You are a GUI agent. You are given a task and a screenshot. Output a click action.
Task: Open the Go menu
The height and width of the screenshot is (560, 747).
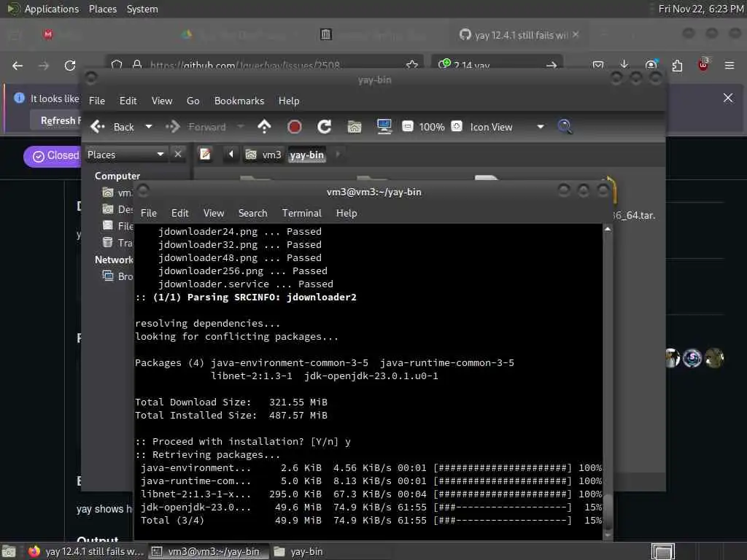coord(193,101)
